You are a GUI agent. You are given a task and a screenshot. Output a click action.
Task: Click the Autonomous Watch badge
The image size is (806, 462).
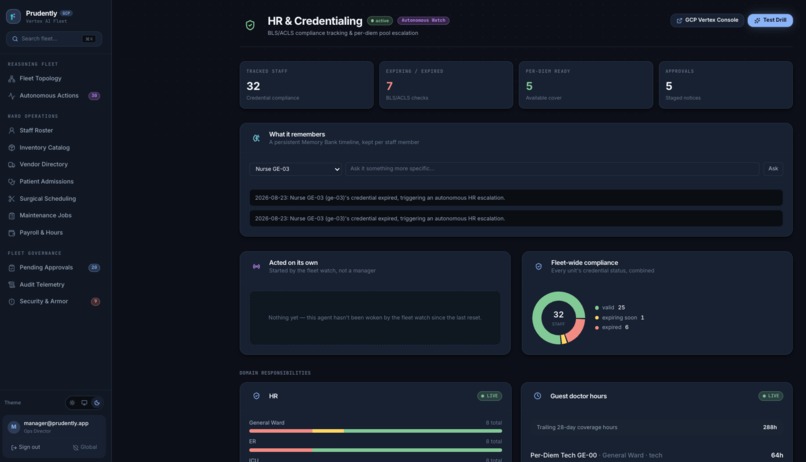pos(423,21)
